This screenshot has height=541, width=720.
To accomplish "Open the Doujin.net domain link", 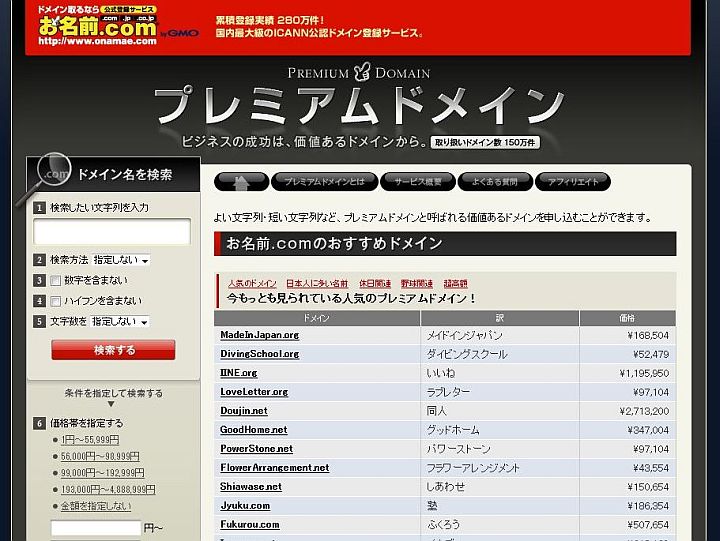I will pyautogui.click(x=244, y=411).
